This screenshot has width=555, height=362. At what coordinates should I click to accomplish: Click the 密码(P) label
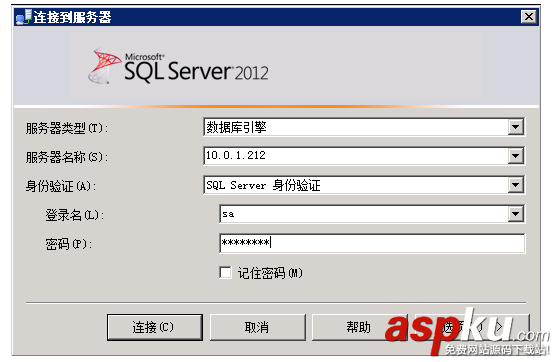click(68, 244)
